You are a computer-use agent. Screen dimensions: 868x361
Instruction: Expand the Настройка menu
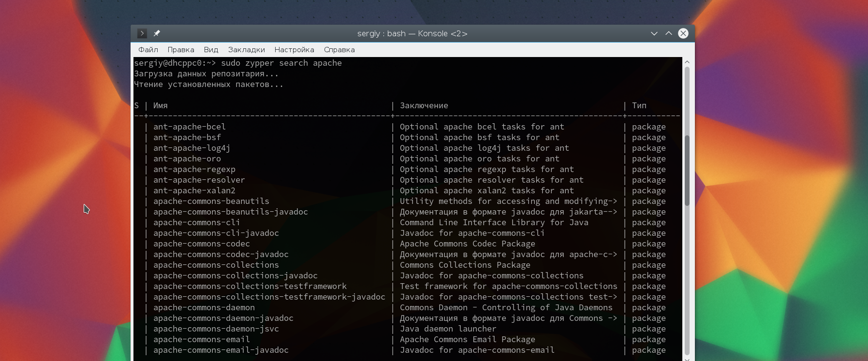[294, 50]
